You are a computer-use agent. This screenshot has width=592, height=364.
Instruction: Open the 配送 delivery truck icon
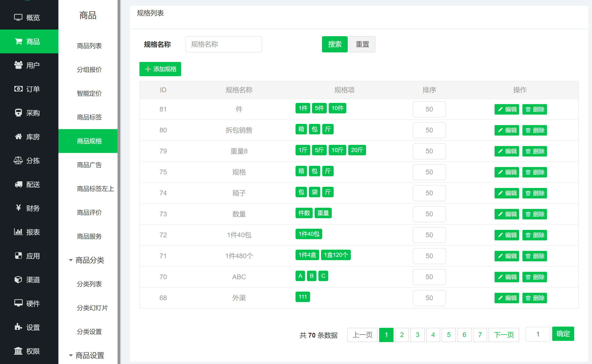[x=18, y=184]
